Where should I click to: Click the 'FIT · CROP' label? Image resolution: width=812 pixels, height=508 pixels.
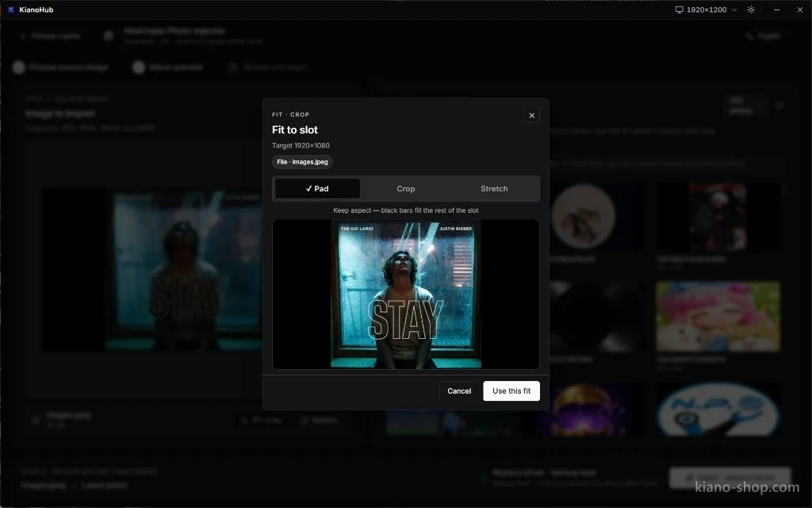coord(290,114)
